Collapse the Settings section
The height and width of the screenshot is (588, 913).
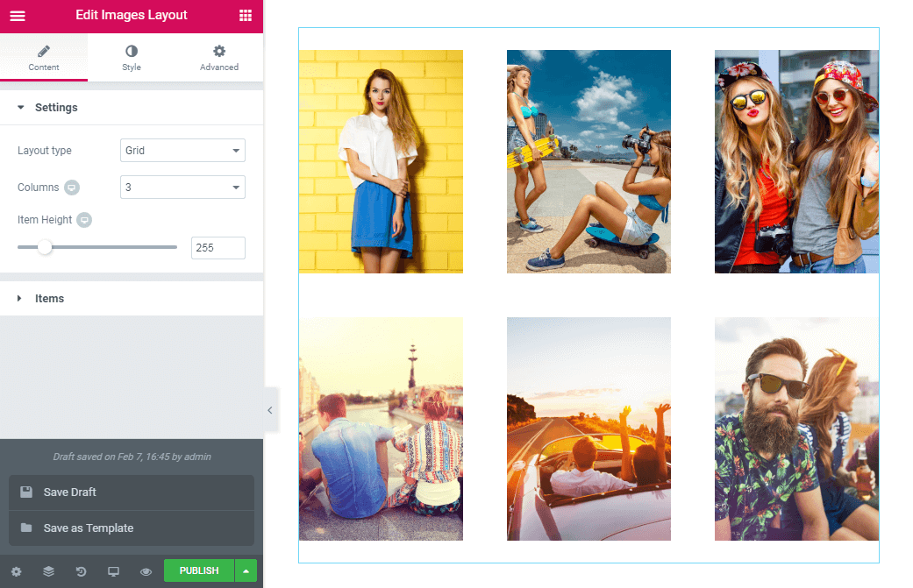132,108
